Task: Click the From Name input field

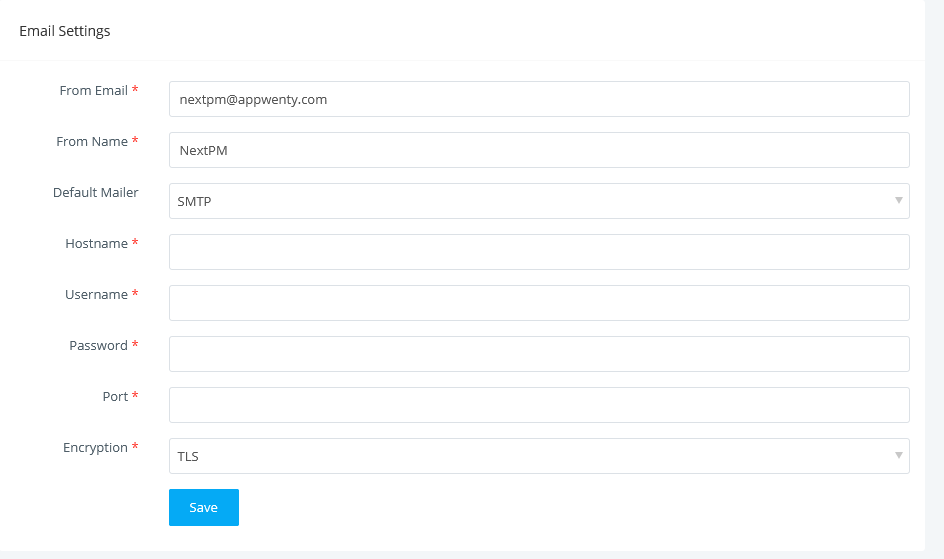Action: click(x=539, y=150)
